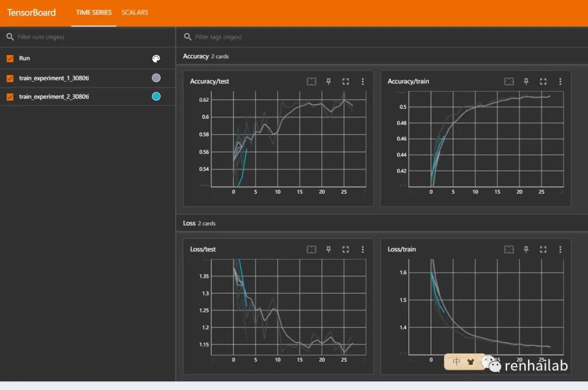Select the TIME SERIES tab
The image size is (588, 390).
click(x=94, y=13)
